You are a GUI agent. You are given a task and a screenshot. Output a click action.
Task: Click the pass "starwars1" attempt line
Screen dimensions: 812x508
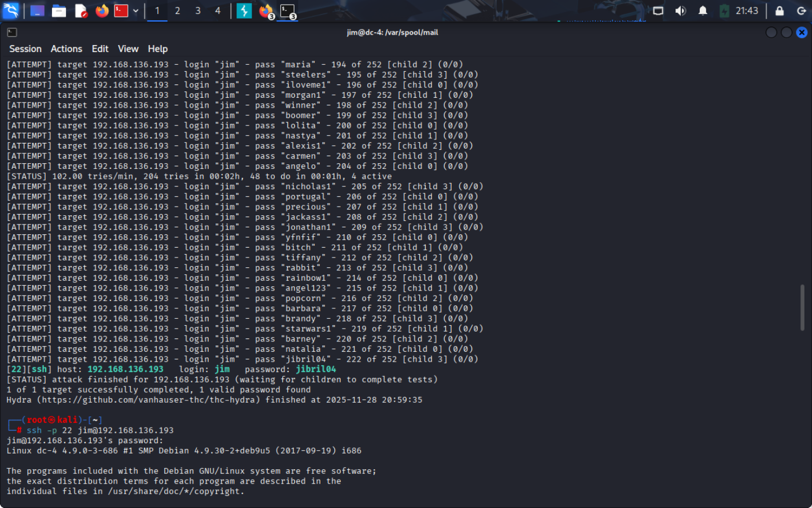[x=245, y=329]
